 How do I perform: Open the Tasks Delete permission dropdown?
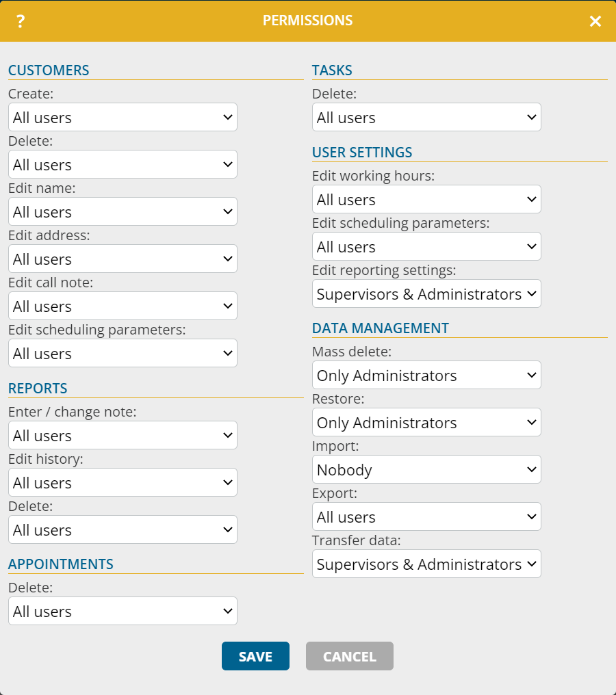click(426, 117)
